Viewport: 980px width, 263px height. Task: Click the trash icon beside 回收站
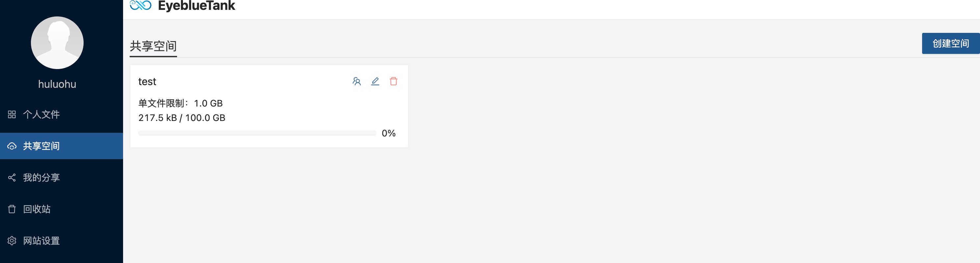[x=12, y=209]
